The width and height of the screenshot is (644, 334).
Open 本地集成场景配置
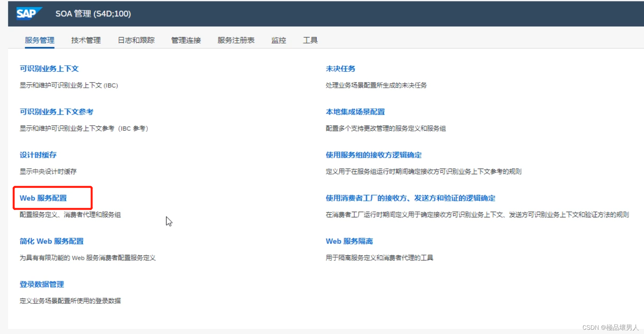[355, 112]
